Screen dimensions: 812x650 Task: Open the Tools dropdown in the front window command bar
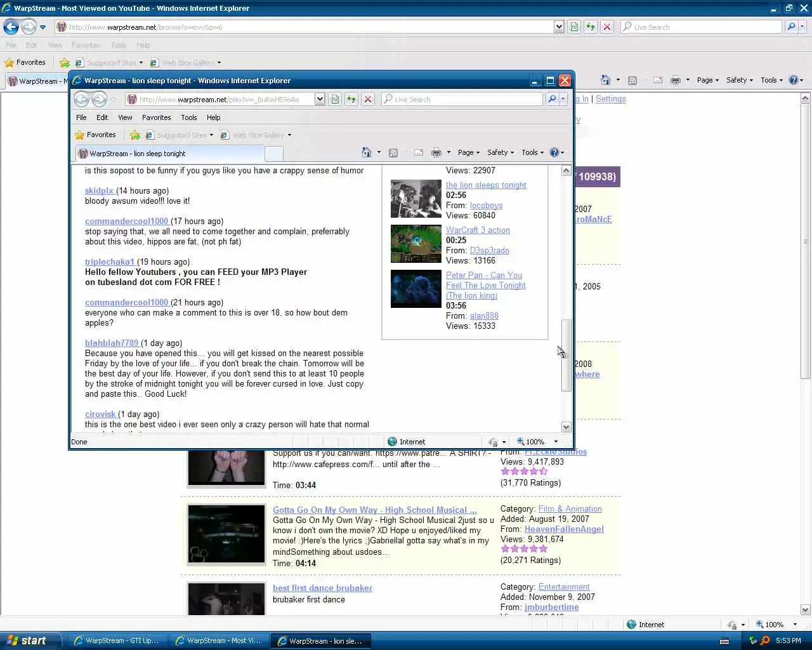(x=533, y=152)
